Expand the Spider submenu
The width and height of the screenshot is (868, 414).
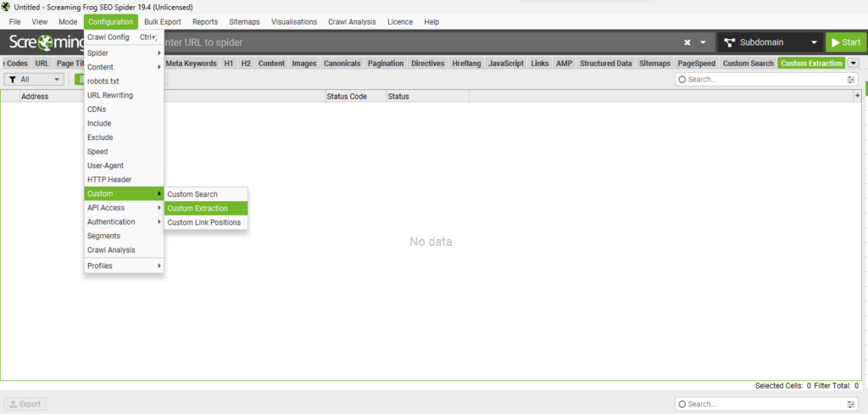124,53
